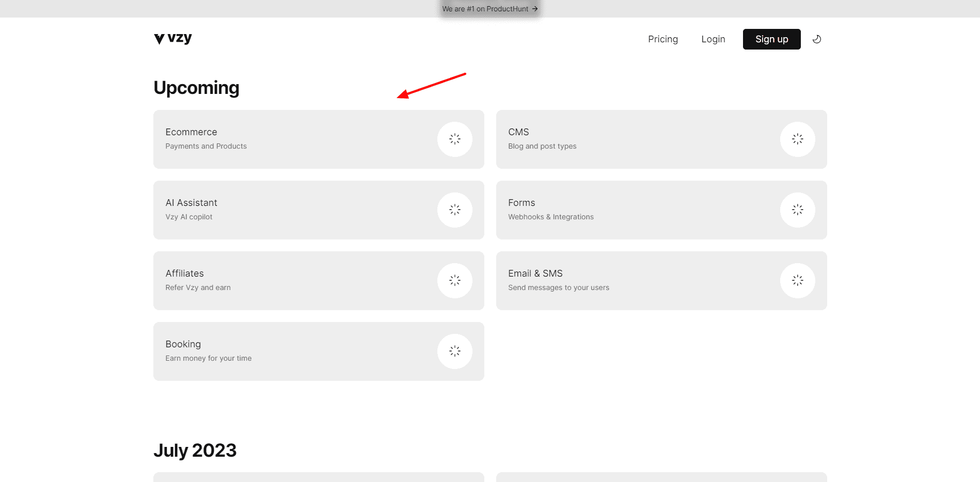Click the 'Refer Vzy and earn' text
980x482 pixels.
[198, 287]
